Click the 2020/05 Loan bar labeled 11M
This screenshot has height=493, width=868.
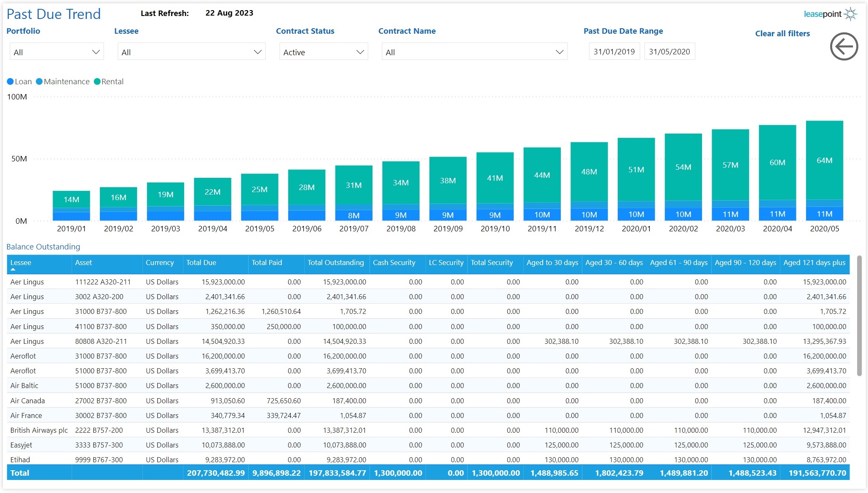click(x=825, y=214)
